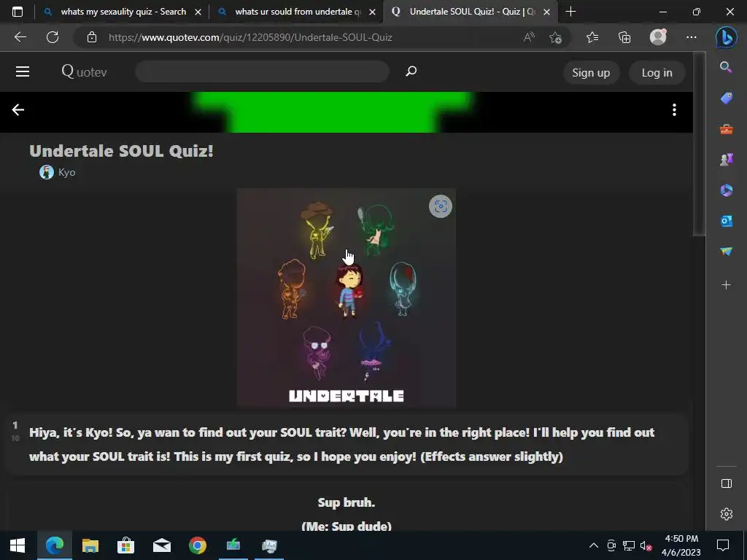This screenshot has width=747, height=560.
Task: Click Kyo's avatar picture
Action: (x=46, y=172)
